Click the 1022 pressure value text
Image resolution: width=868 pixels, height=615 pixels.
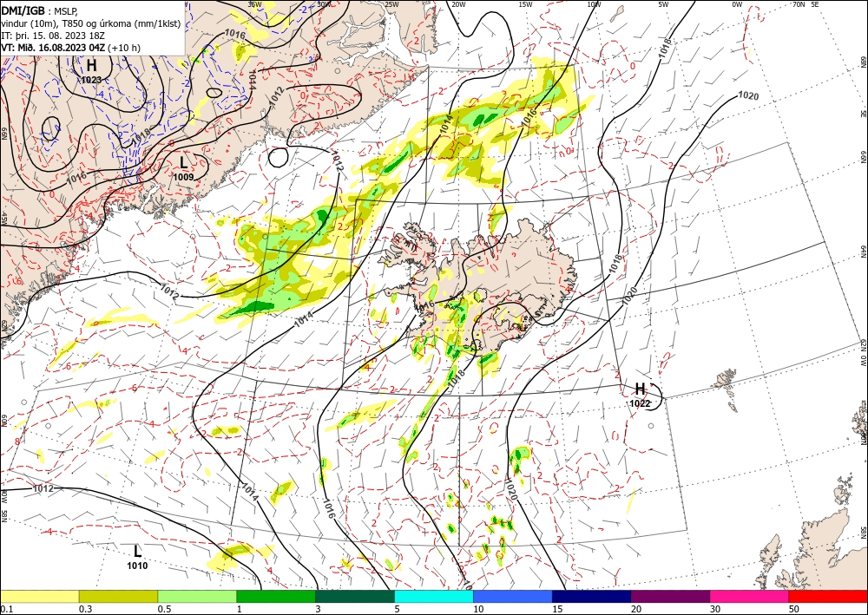tap(640, 403)
